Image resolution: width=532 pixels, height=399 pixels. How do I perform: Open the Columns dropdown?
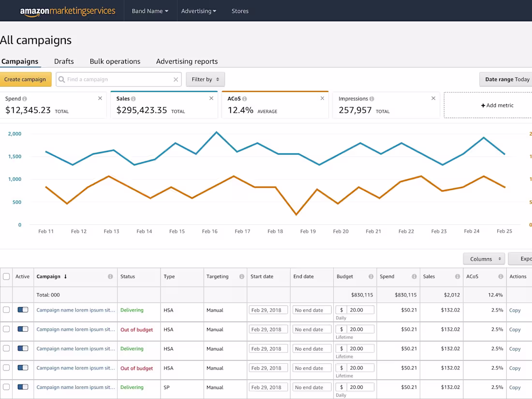click(x=484, y=259)
